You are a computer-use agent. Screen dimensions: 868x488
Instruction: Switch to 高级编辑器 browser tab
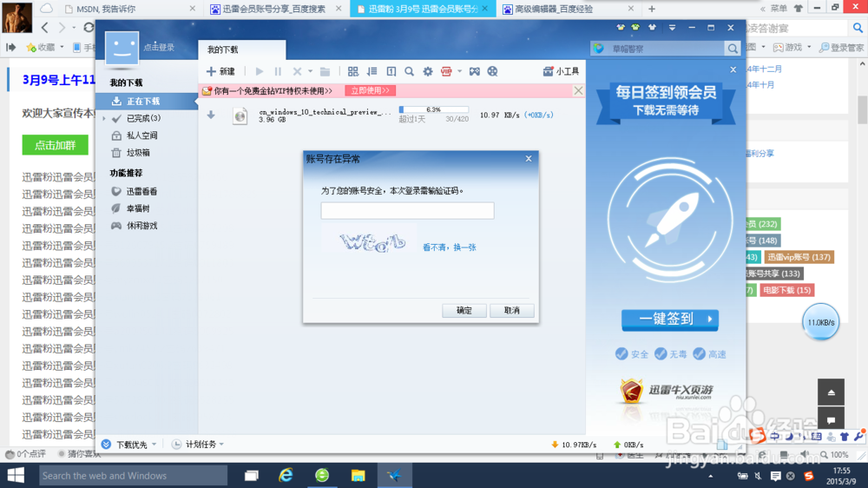tap(567, 9)
